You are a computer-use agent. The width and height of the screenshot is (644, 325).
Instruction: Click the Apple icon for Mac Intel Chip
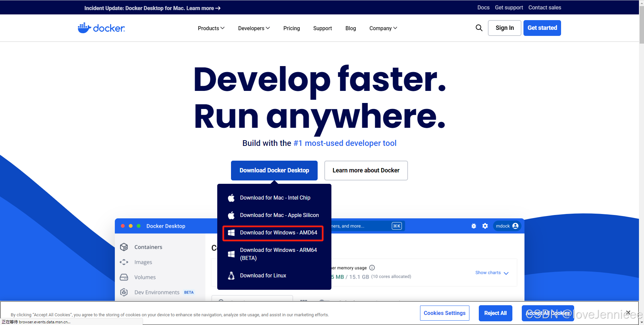(231, 198)
